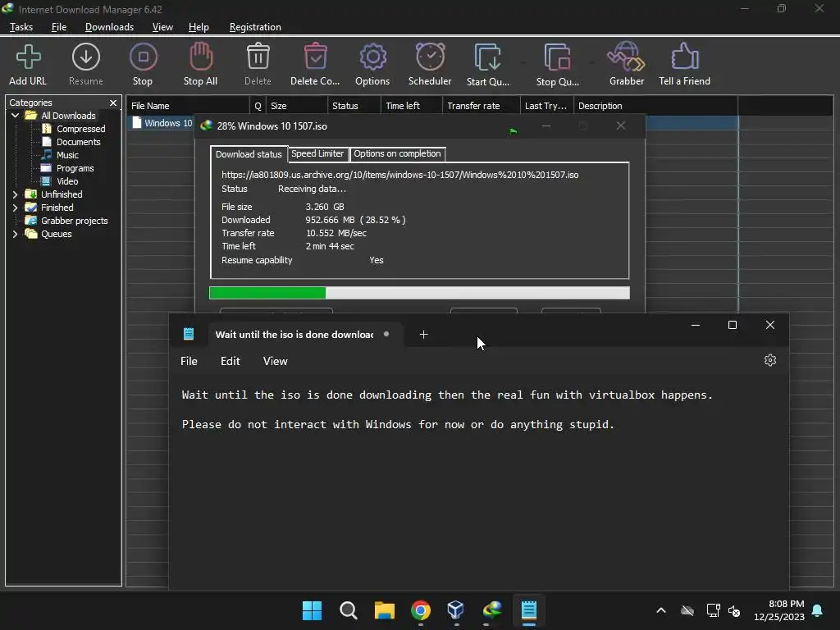
Task: Click the Description column header
Action: tap(655, 106)
